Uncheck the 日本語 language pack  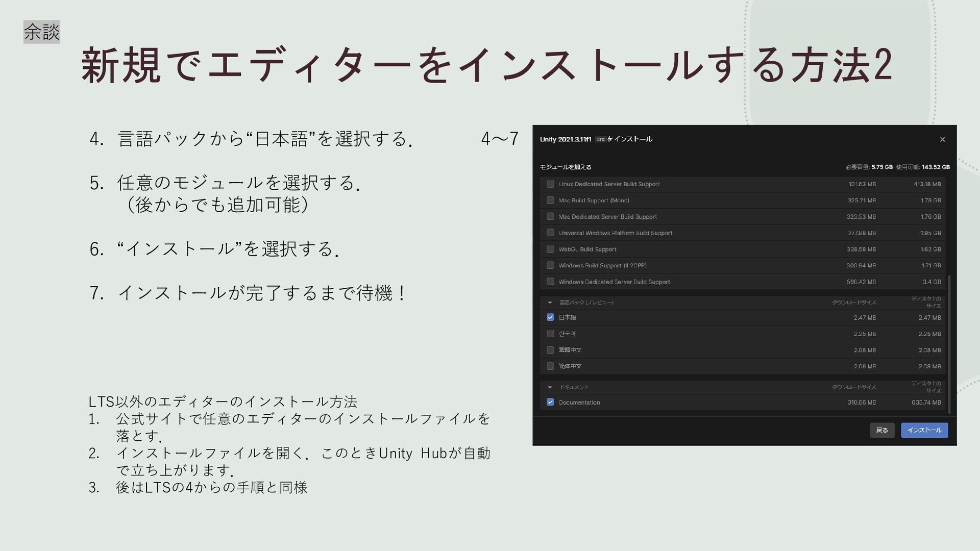click(x=550, y=317)
